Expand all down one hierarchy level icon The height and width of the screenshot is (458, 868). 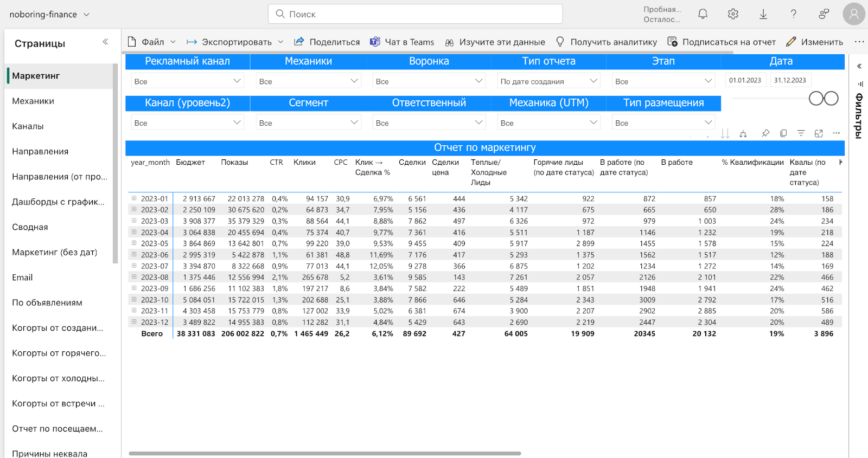click(x=743, y=133)
